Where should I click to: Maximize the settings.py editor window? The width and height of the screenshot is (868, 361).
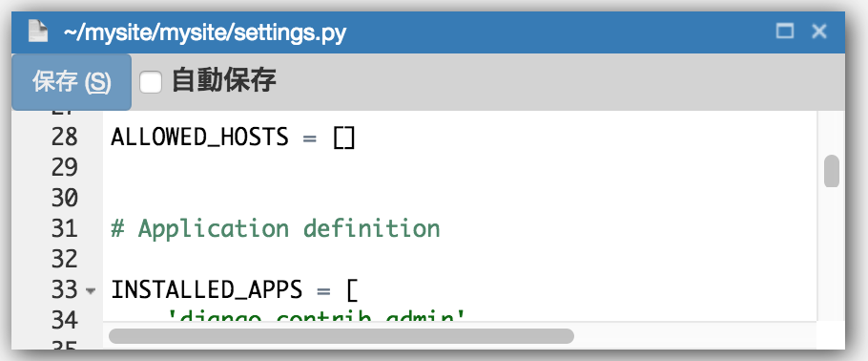pos(785,32)
